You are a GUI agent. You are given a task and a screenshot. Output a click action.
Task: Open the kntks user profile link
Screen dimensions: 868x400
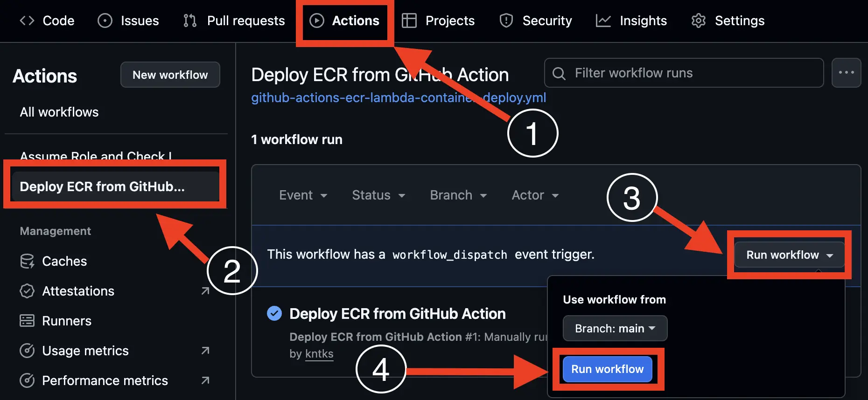(x=319, y=354)
